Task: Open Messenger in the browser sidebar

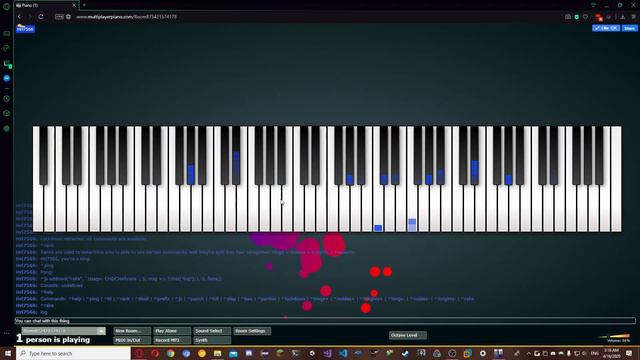Action: [7, 78]
